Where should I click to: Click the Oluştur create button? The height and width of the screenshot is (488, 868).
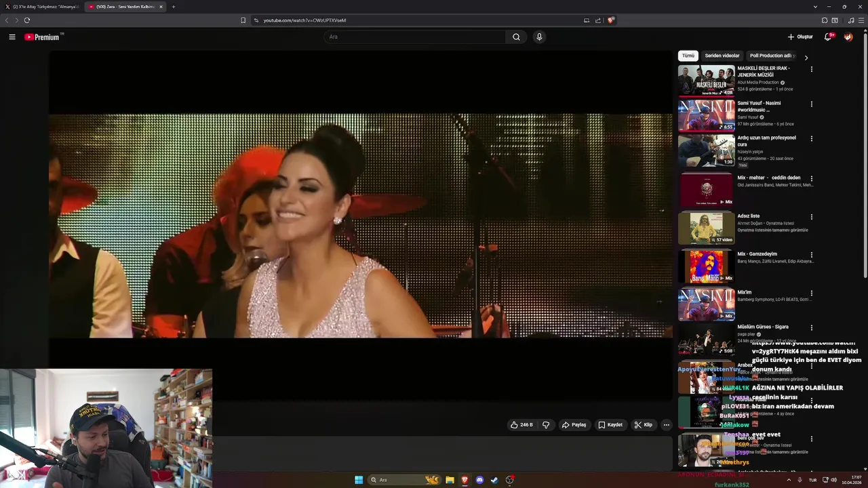click(x=800, y=37)
